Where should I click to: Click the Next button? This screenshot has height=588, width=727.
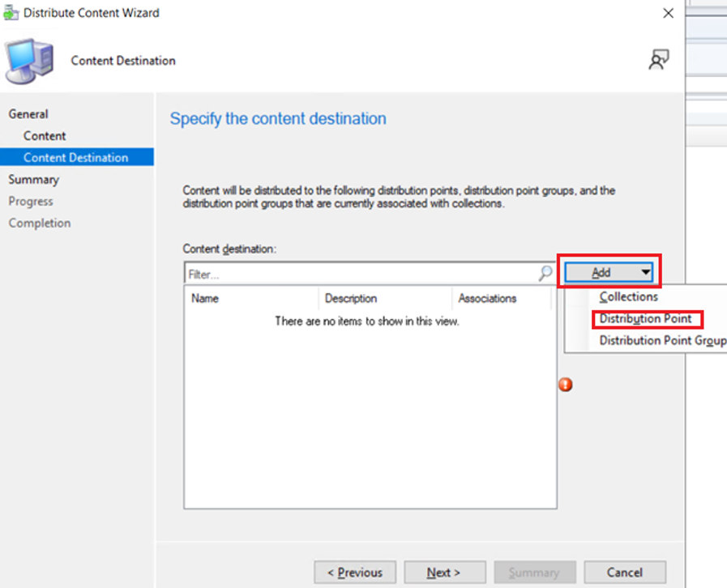(x=445, y=573)
